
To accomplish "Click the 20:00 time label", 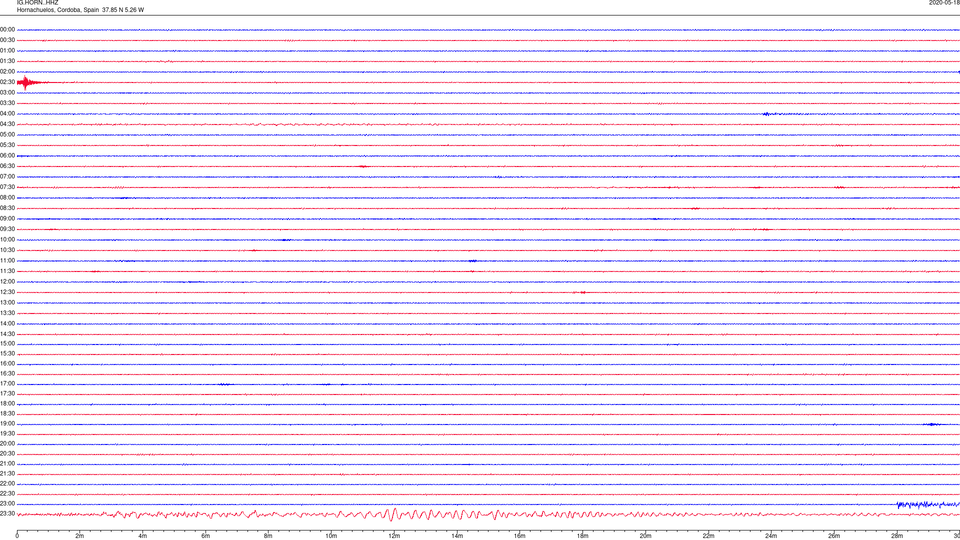I will (7, 444).
